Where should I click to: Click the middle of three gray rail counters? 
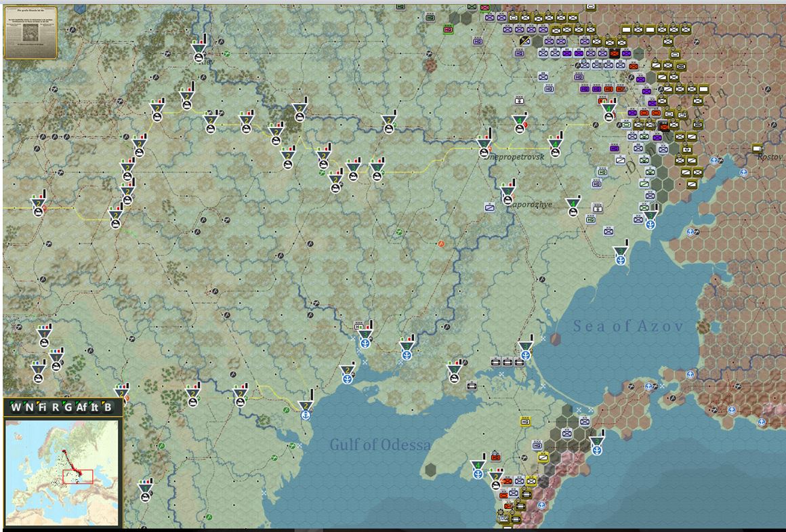[x=508, y=361]
